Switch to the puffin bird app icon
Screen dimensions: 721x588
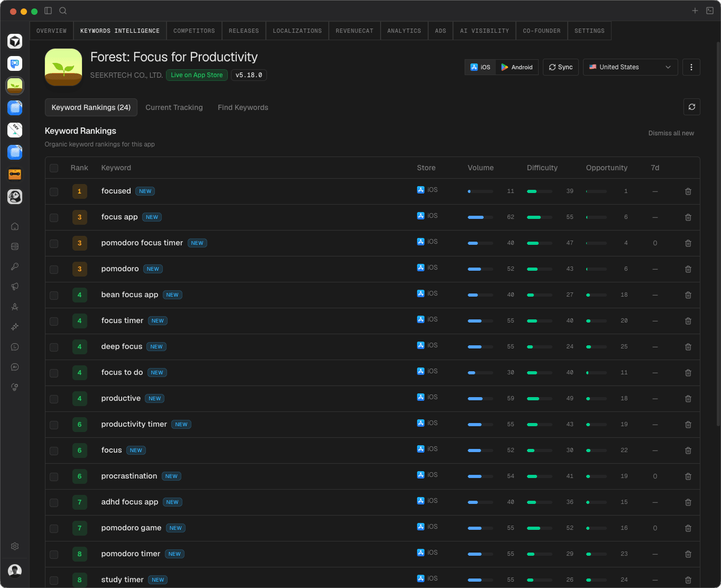tap(15, 197)
